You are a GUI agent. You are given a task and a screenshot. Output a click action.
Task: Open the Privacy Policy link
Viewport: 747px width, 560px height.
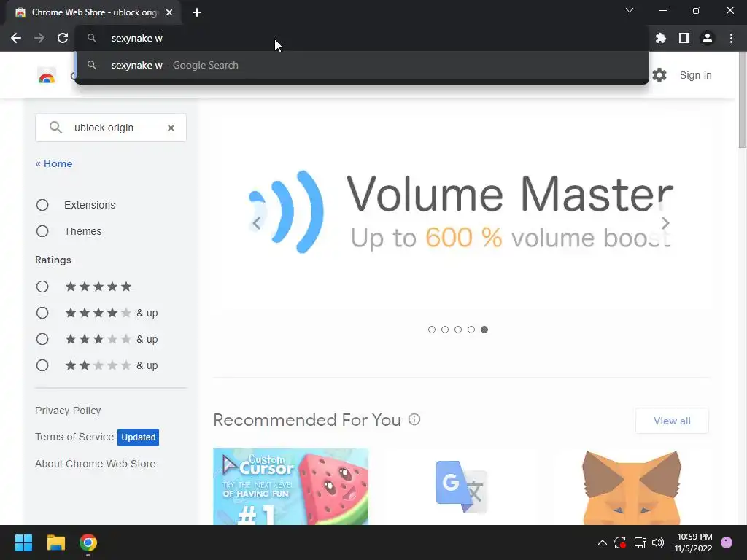coord(68,411)
